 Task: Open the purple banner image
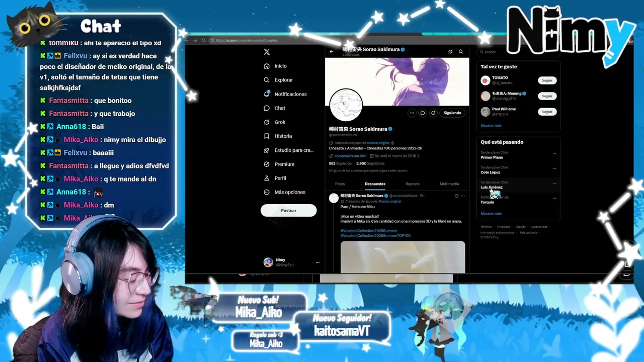397,81
